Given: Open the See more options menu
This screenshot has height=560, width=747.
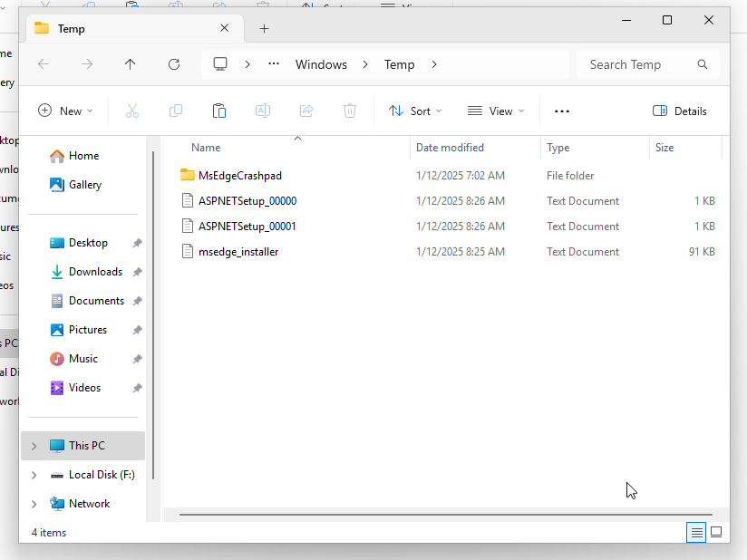Looking at the screenshot, I should (562, 111).
